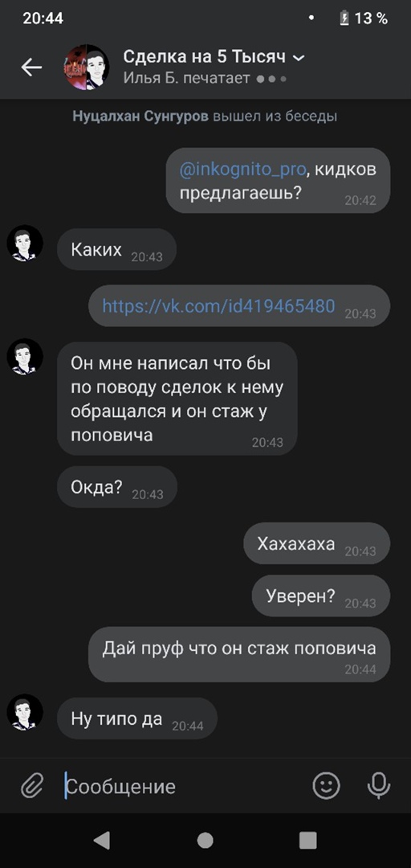The image size is (411, 868).
Task: Open the group chat avatar image
Action: pos(87,67)
